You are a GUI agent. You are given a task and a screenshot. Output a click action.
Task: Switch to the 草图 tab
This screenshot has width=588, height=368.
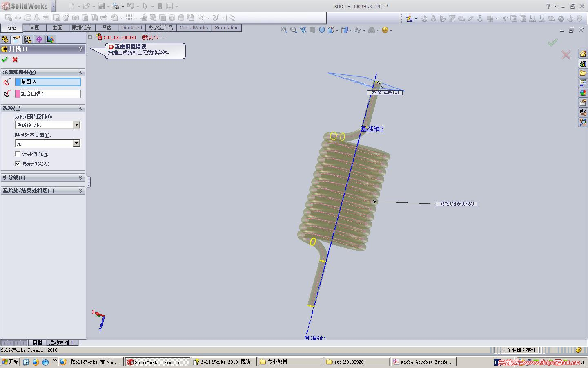click(34, 28)
